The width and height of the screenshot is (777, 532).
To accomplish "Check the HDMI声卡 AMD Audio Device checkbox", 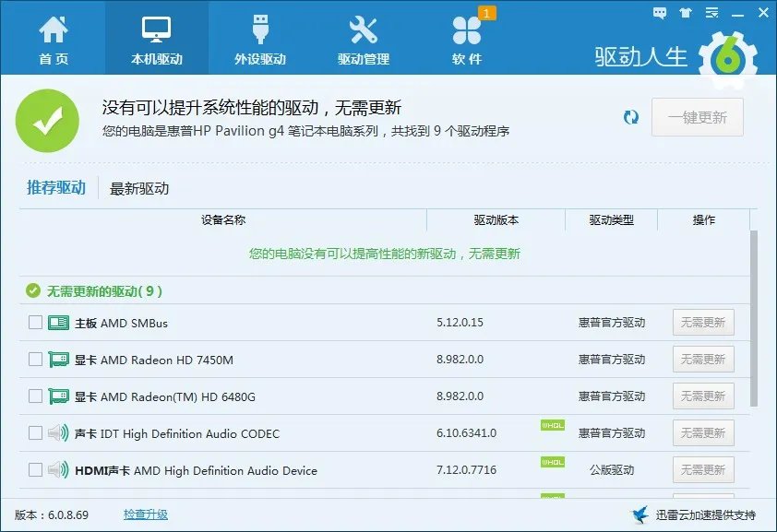I will [x=35, y=469].
